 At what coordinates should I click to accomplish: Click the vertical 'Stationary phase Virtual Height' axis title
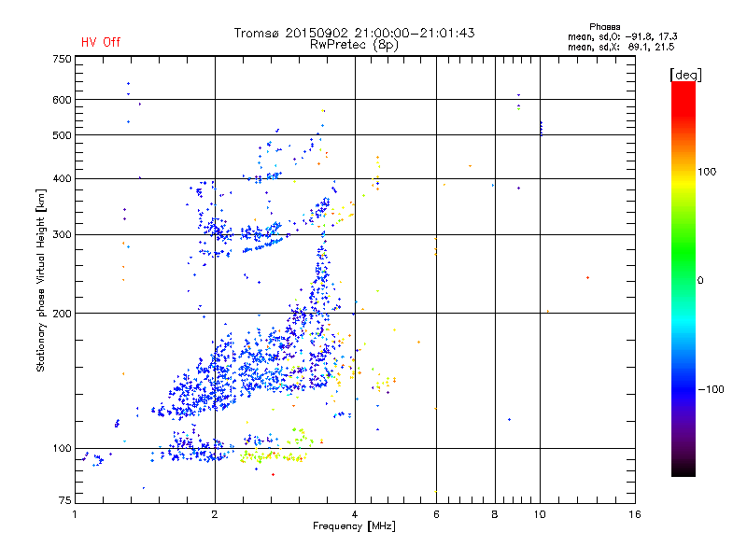click(41, 280)
